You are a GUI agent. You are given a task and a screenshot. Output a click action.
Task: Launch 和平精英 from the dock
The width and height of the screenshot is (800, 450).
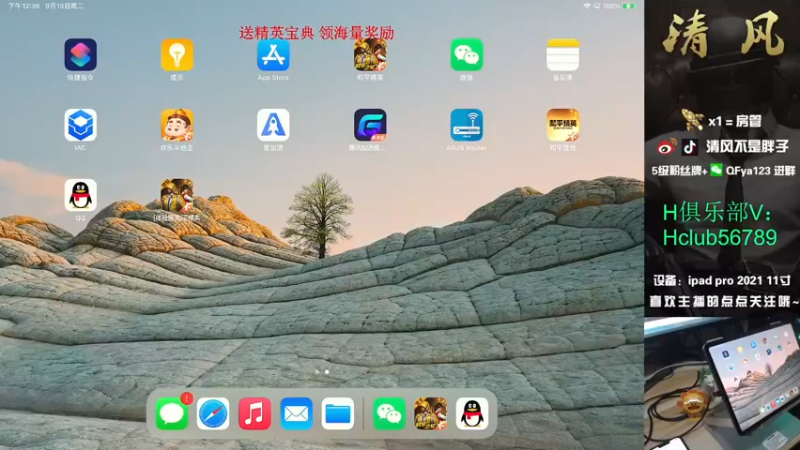[x=431, y=413]
